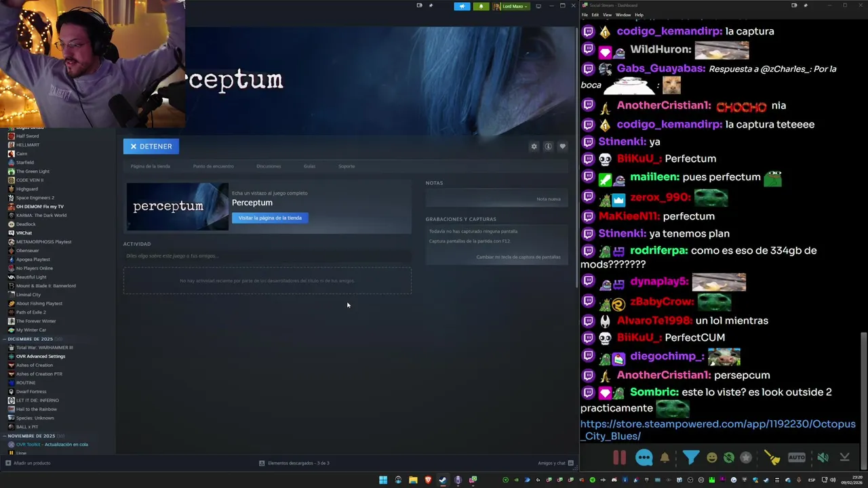Click Nota nueva in the notes panel
This screenshot has height=488, width=868.
(x=548, y=199)
